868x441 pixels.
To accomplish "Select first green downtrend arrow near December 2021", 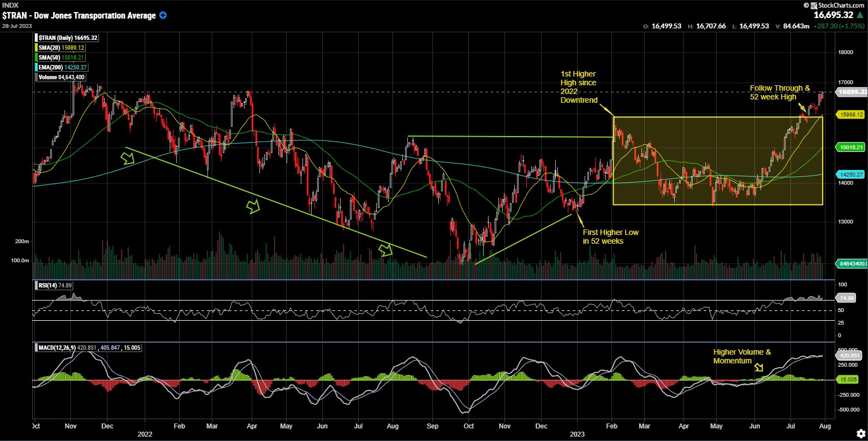I will click(x=128, y=158).
